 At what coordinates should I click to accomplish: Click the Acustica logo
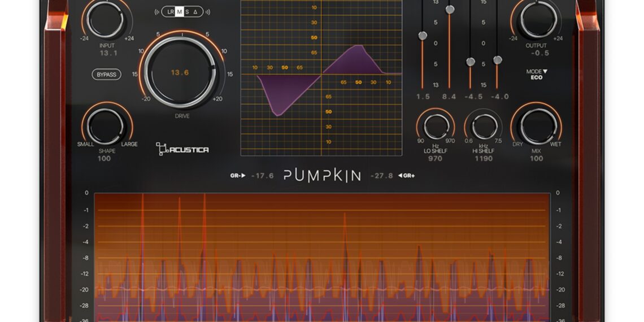(182, 149)
